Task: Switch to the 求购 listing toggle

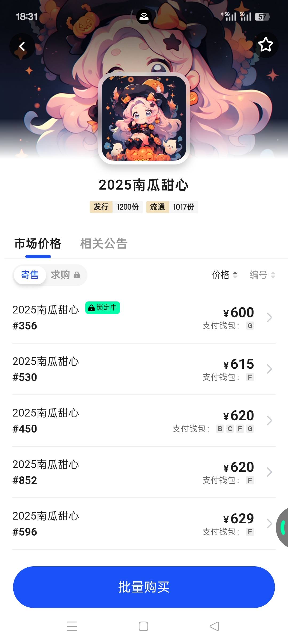Action: pos(60,275)
